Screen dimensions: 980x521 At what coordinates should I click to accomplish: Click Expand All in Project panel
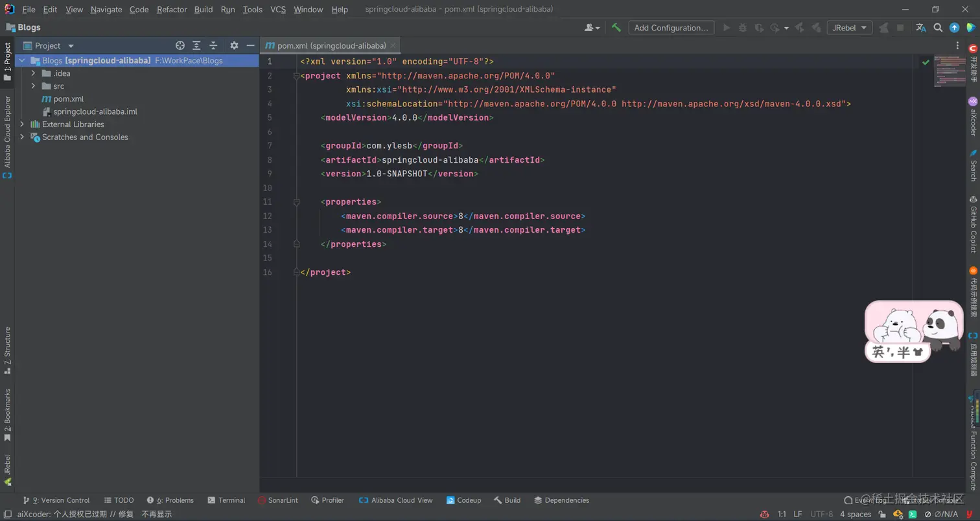[196, 45]
